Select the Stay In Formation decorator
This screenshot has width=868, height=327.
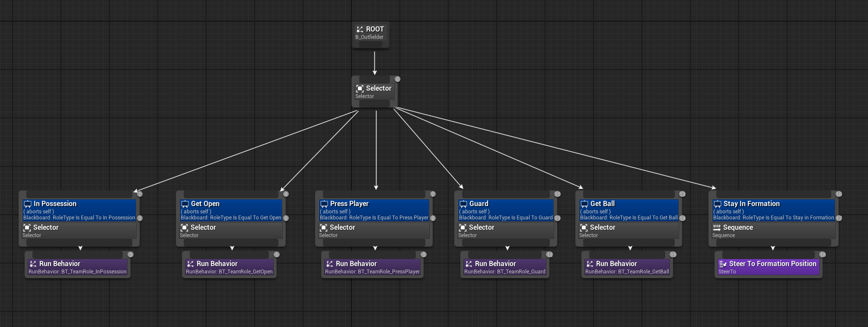(x=773, y=210)
